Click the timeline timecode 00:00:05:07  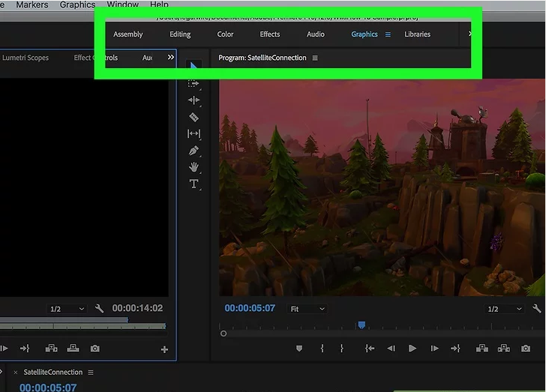click(48, 387)
